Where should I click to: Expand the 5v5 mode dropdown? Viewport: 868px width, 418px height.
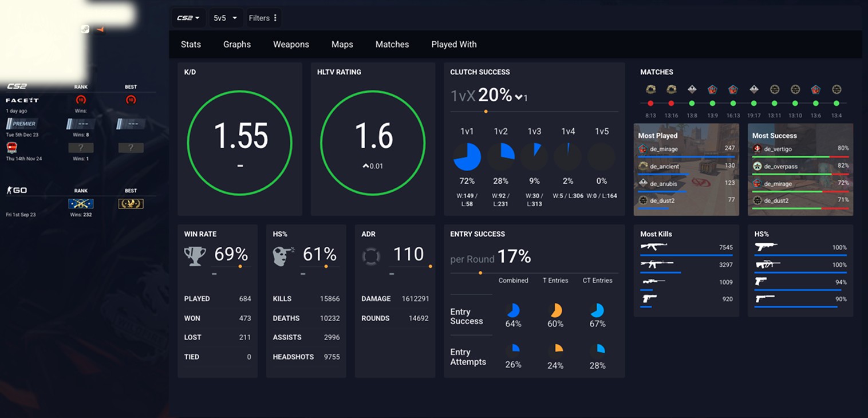point(225,18)
